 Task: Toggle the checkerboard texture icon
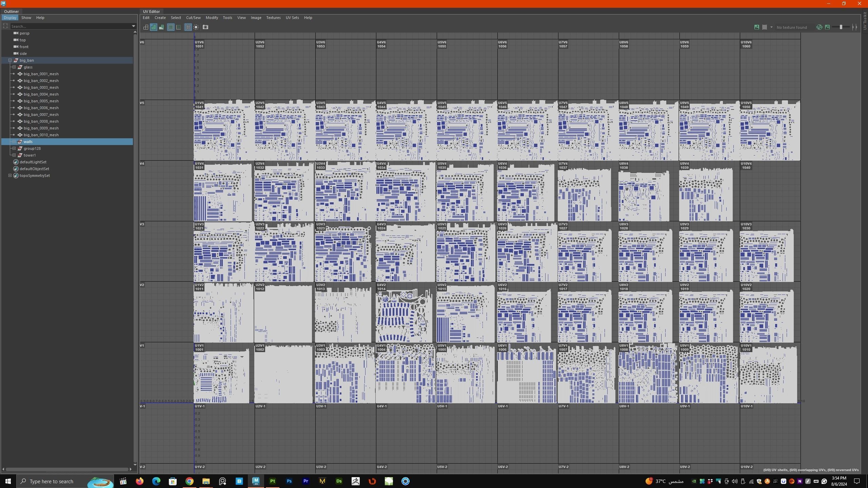tap(765, 27)
